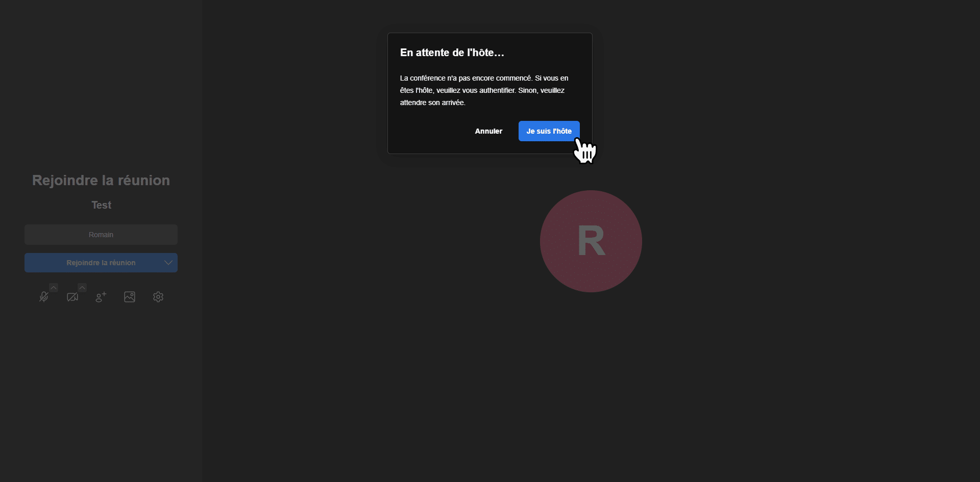Image resolution: width=980 pixels, height=482 pixels.
Task: Cancel the dialog with Annuler
Action: tap(488, 131)
